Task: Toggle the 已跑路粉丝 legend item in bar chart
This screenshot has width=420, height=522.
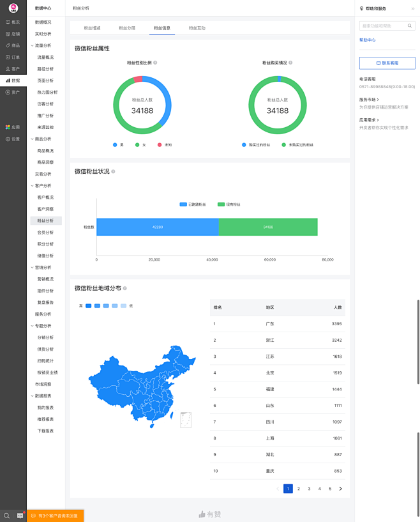Action: 193,204
